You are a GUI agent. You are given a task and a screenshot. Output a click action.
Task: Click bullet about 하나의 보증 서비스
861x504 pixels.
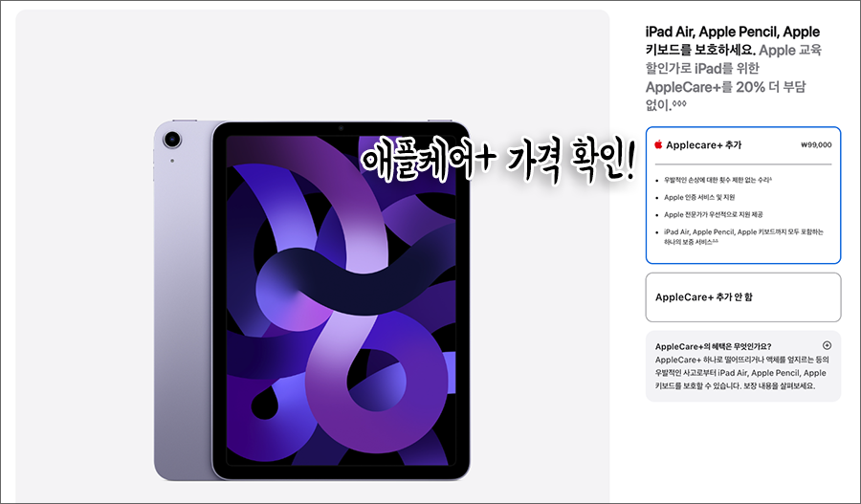click(743, 236)
